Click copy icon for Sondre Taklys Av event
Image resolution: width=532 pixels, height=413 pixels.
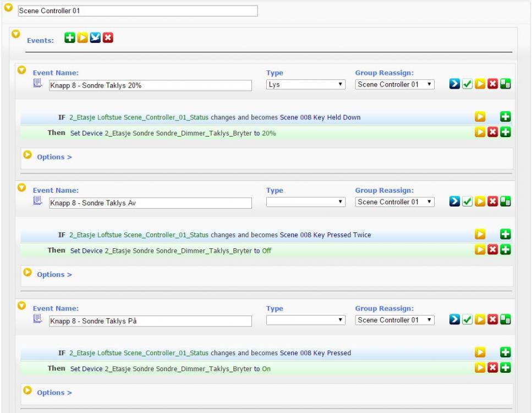506,203
